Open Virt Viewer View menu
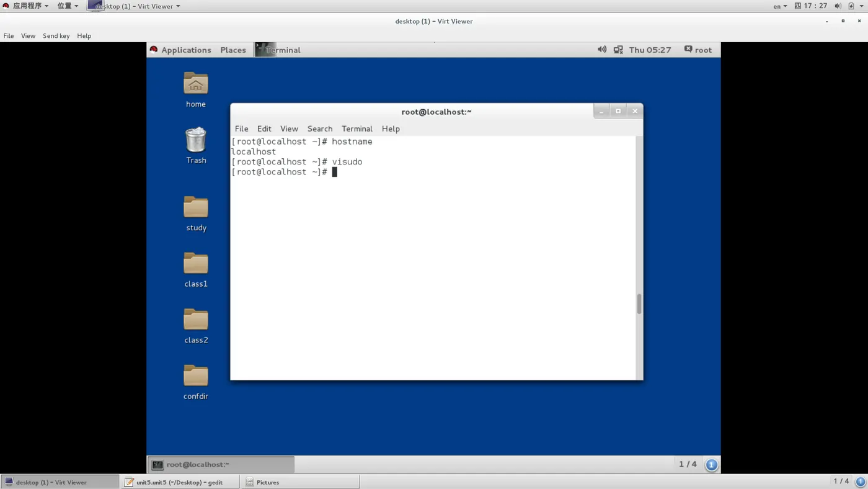 tap(28, 35)
